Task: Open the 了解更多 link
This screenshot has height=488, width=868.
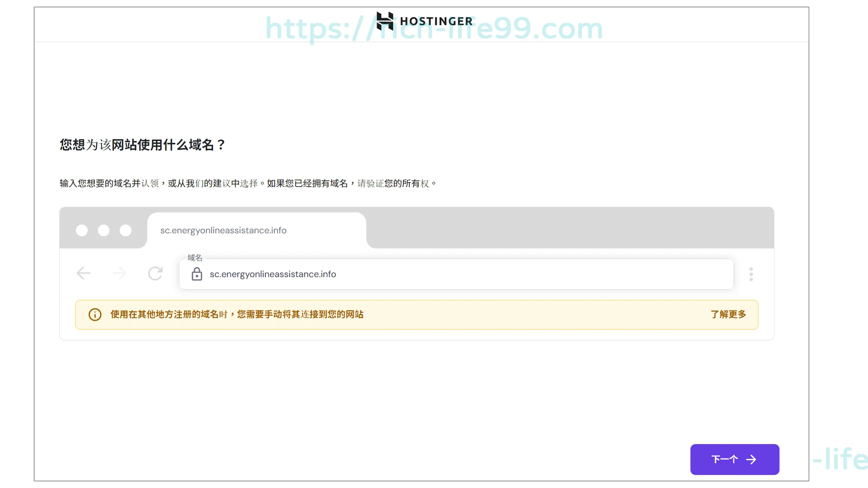Action: click(728, 314)
